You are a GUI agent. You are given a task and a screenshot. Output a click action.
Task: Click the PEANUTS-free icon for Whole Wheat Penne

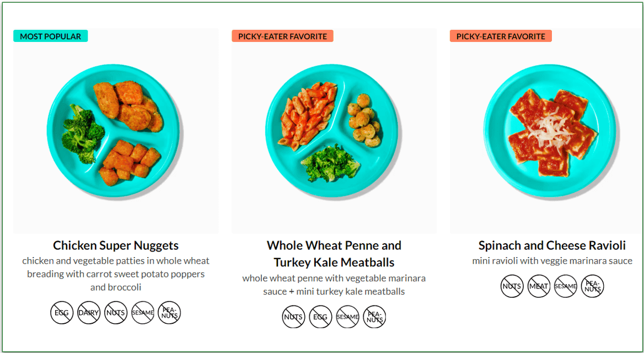(x=374, y=317)
